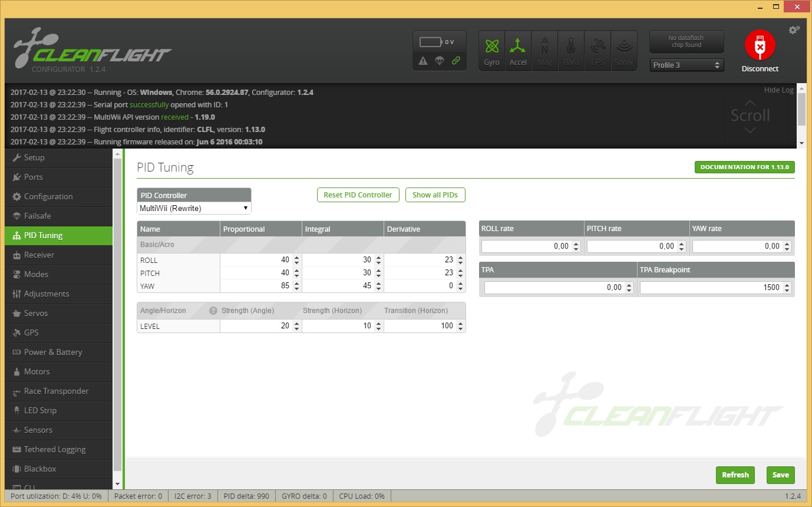This screenshot has height=507, width=812.
Task: Select the PID Tuning tab
Action: 58,236
